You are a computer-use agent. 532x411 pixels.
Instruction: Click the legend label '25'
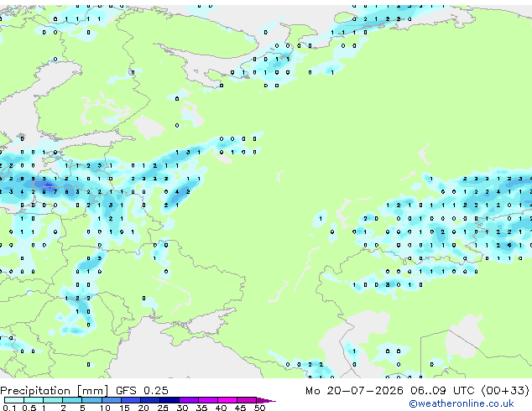(x=163, y=408)
